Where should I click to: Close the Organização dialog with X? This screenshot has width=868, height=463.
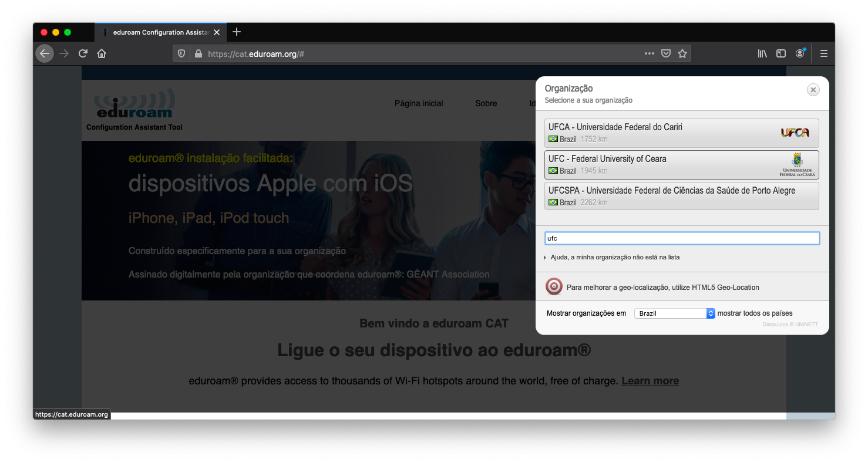813,90
